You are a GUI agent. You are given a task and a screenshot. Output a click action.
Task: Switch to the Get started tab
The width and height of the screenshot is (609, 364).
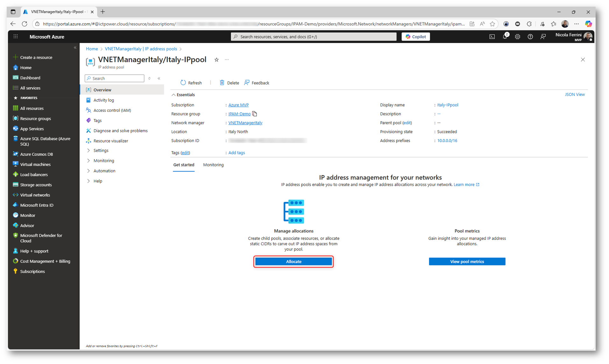click(184, 165)
